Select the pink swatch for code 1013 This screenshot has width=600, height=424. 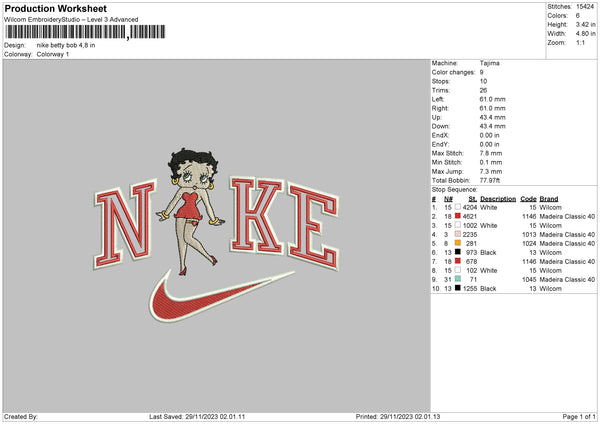458,234
